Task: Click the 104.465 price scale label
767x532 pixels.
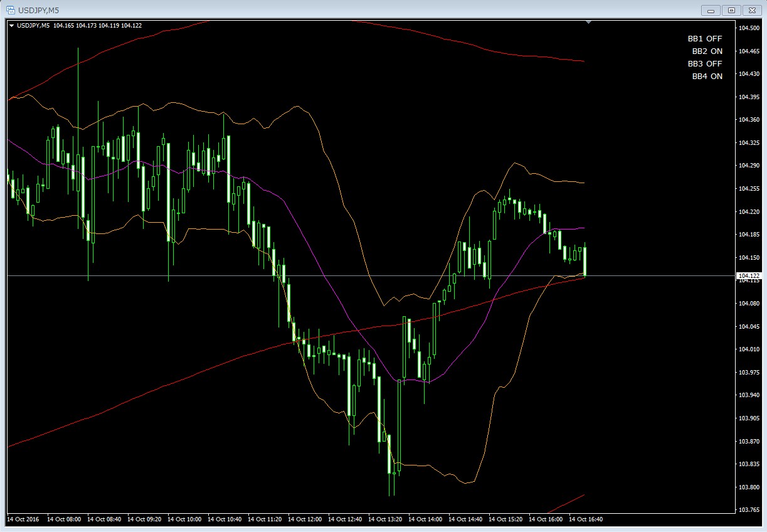Action: pos(749,51)
